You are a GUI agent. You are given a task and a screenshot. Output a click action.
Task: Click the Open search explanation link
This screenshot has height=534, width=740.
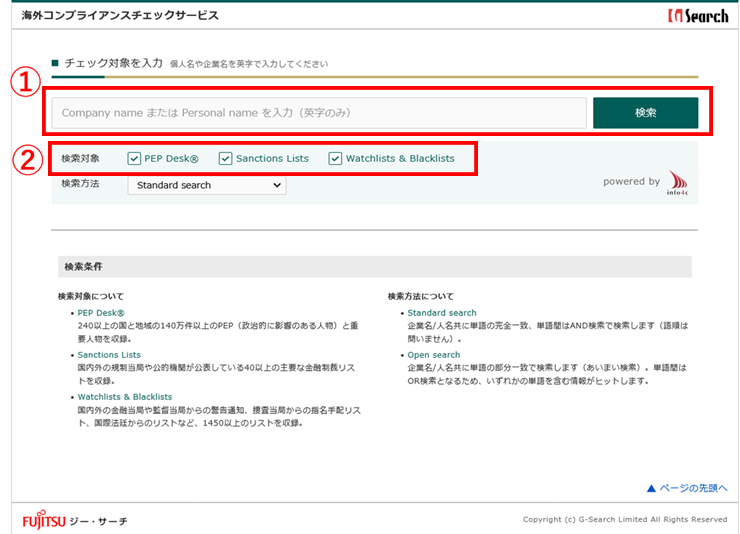click(434, 355)
